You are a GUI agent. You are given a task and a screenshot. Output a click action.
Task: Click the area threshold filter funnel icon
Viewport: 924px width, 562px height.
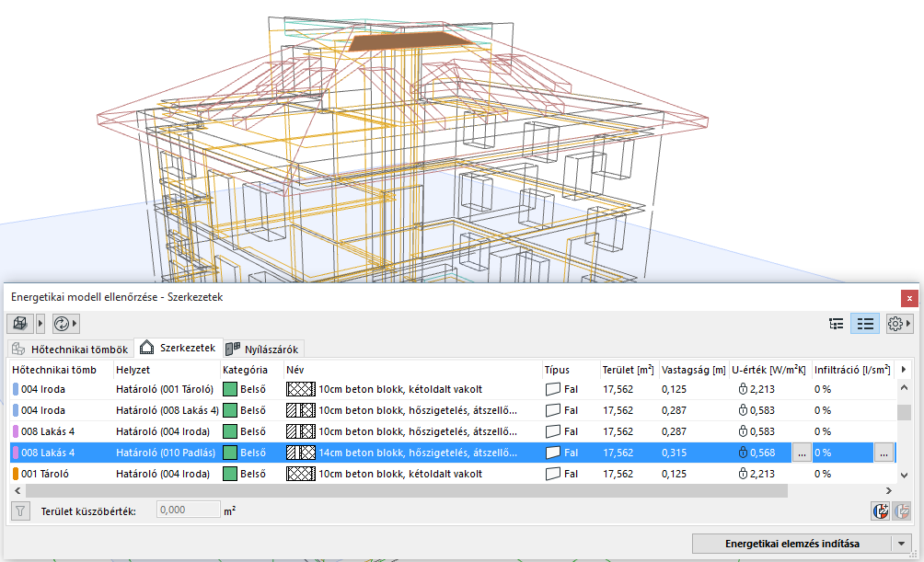18,510
